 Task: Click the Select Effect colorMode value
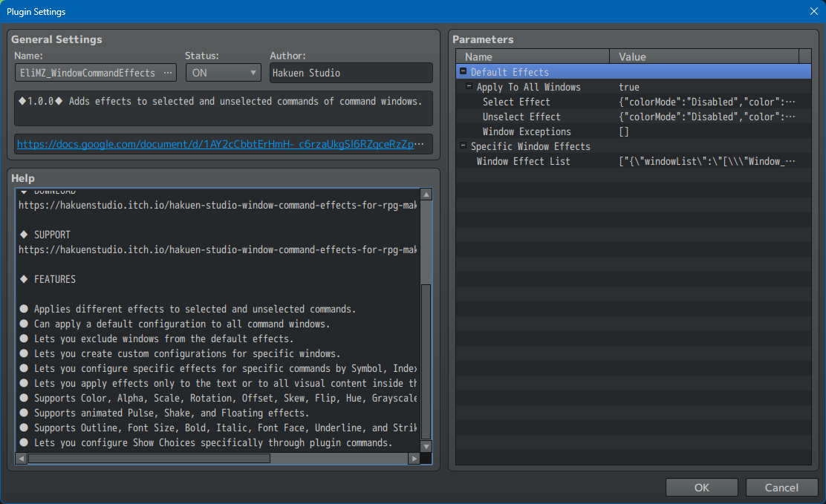[707, 102]
